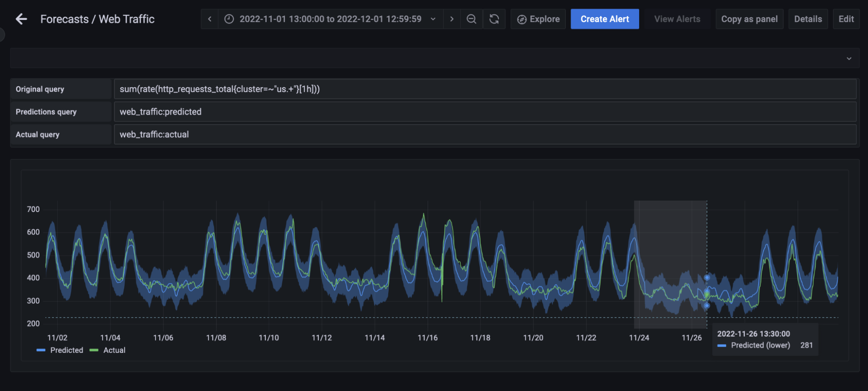Screen dimensions: 868x391
Task: Click the zoom out magnifier icon
Action: pos(472,19)
